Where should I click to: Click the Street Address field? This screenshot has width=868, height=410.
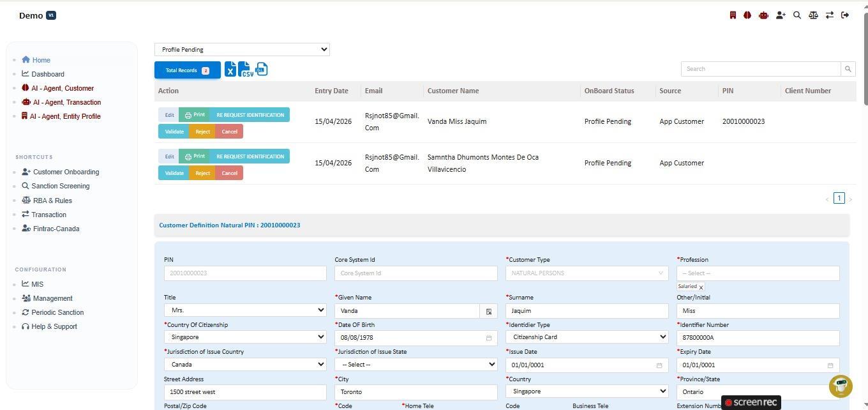click(x=245, y=392)
